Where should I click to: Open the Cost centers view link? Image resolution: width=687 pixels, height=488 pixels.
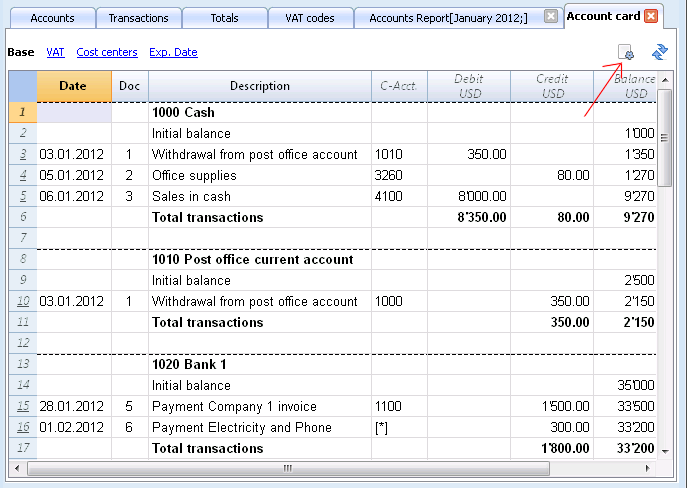[107, 52]
